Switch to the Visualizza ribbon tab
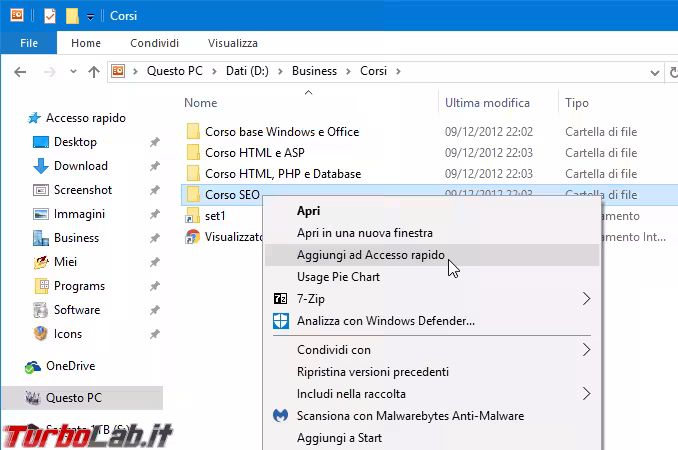 pos(233,43)
